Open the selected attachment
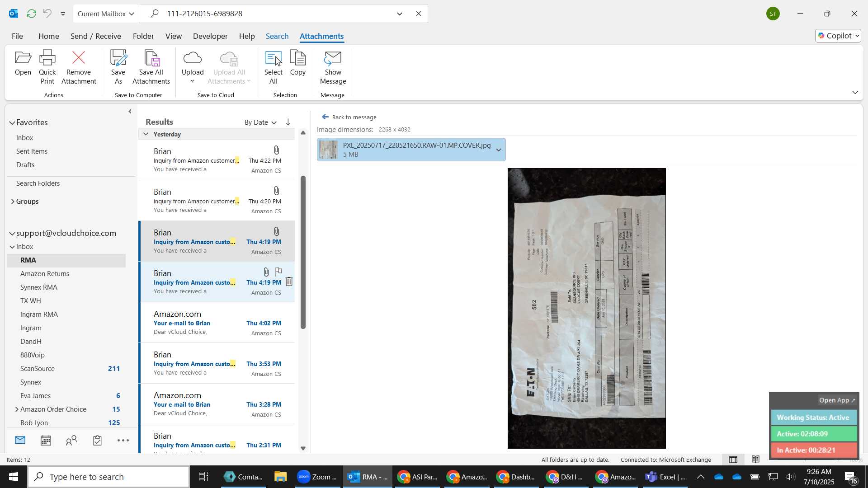The image size is (868, 488). pyautogui.click(x=23, y=63)
